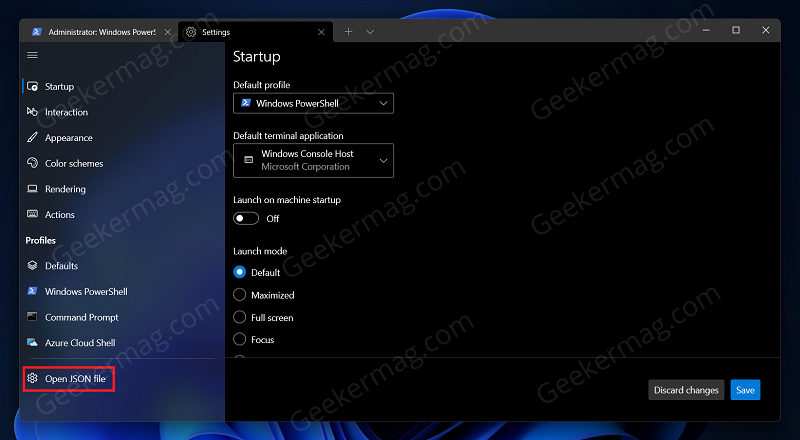The height and width of the screenshot is (440, 800).
Task: Click the Command Prompt profile icon
Action: [32, 316]
